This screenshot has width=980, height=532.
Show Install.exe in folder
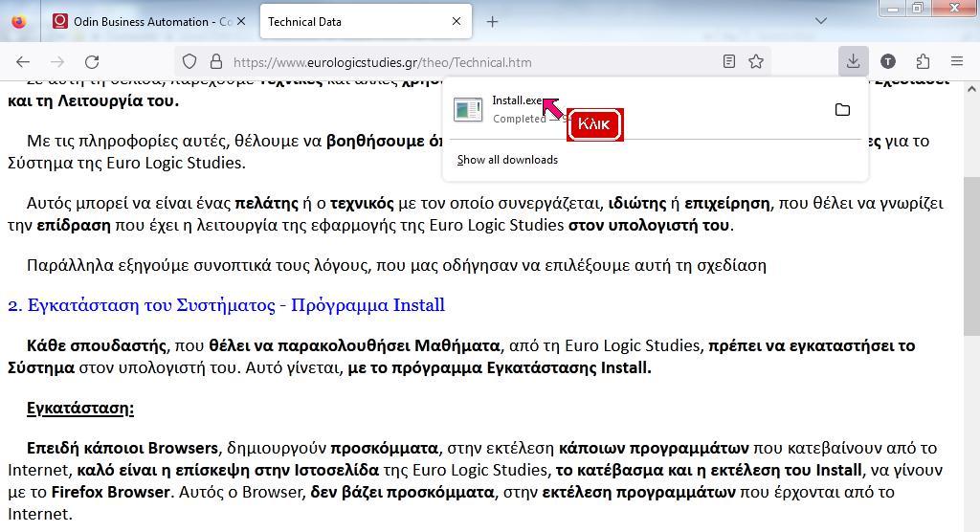point(842,110)
